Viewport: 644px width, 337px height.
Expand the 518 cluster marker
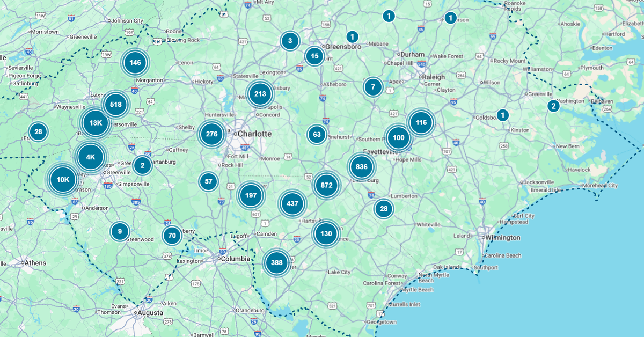(115, 105)
